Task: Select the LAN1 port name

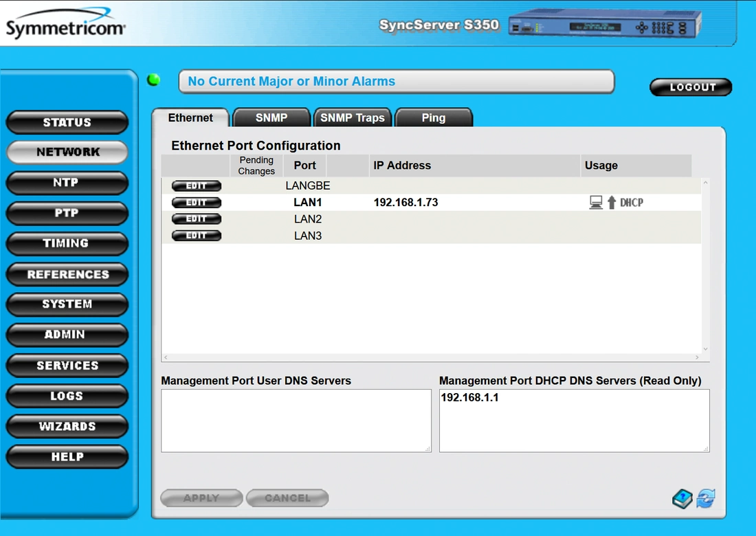Action: coord(308,203)
